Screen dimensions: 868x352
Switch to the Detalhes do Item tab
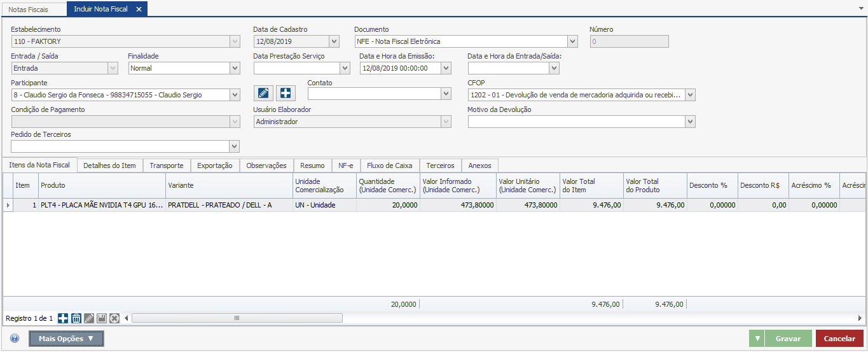(x=109, y=165)
